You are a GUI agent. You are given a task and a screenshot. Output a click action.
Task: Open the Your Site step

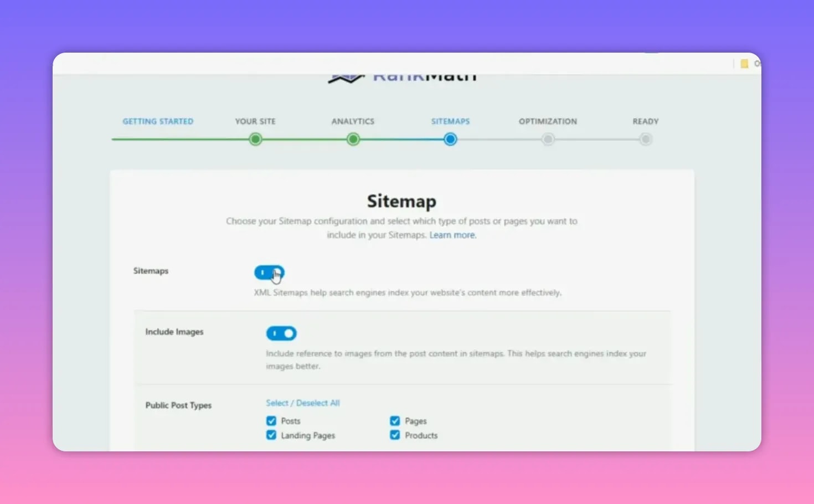[255, 121]
